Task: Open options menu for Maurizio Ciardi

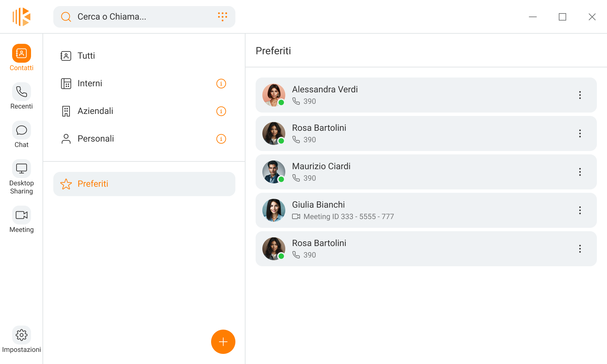Action: [x=580, y=172]
